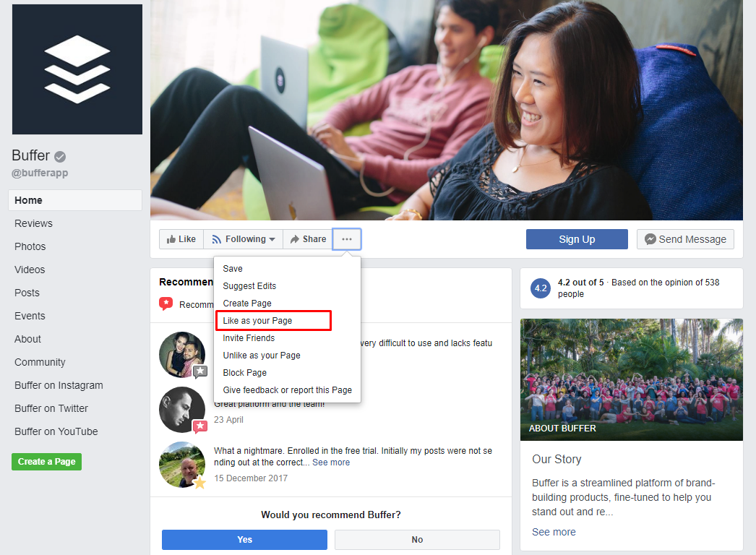
Task: Open About in sidebar
Action: coord(27,339)
